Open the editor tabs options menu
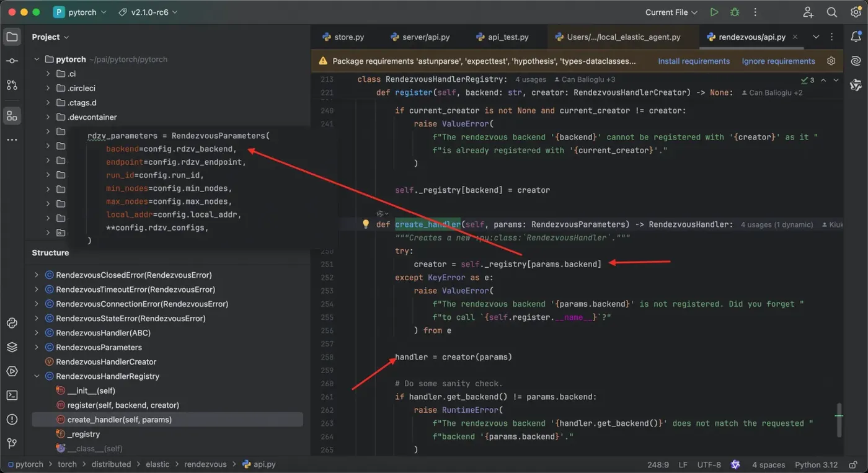The height and width of the screenshot is (473, 868). point(832,37)
